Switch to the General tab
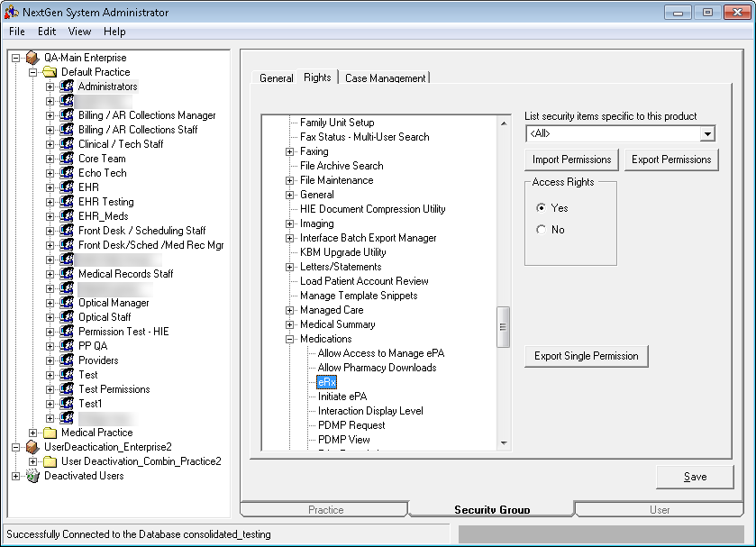This screenshot has height=547, width=756. coord(276,78)
